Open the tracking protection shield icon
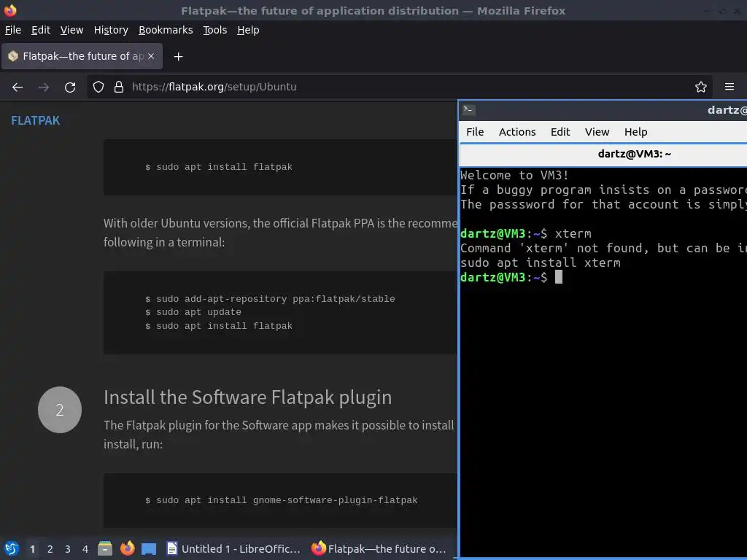This screenshot has height=560, width=747. (x=98, y=87)
